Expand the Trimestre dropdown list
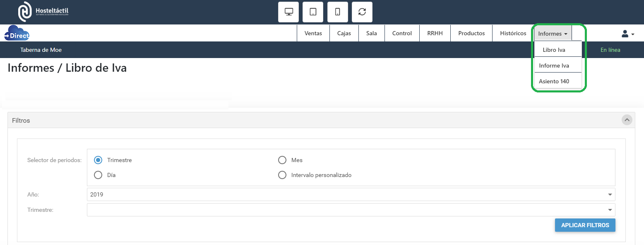 (351, 210)
